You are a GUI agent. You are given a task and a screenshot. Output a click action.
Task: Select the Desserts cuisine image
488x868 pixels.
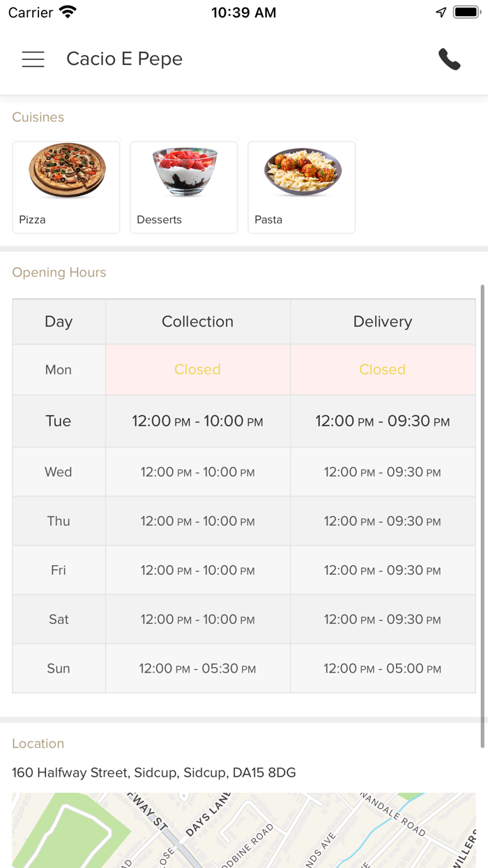pyautogui.click(x=184, y=172)
